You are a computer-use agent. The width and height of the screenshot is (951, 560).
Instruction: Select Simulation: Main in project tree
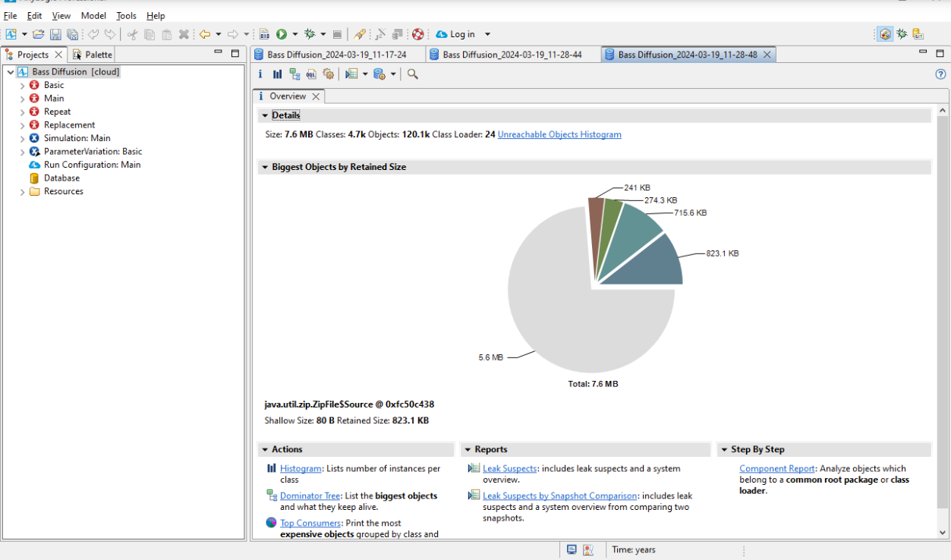(77, 138)
